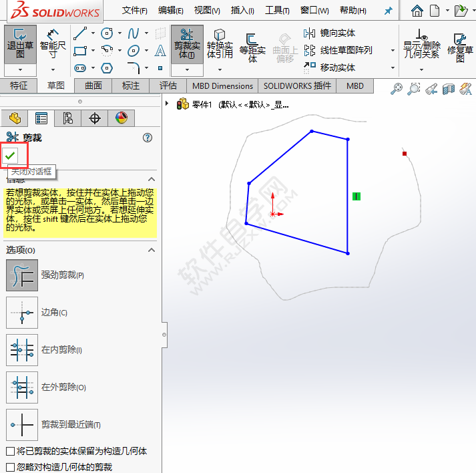Collapse the Message (信息) section
The image size is (476, 473).
pyautogui.click(x=151, y=179)
